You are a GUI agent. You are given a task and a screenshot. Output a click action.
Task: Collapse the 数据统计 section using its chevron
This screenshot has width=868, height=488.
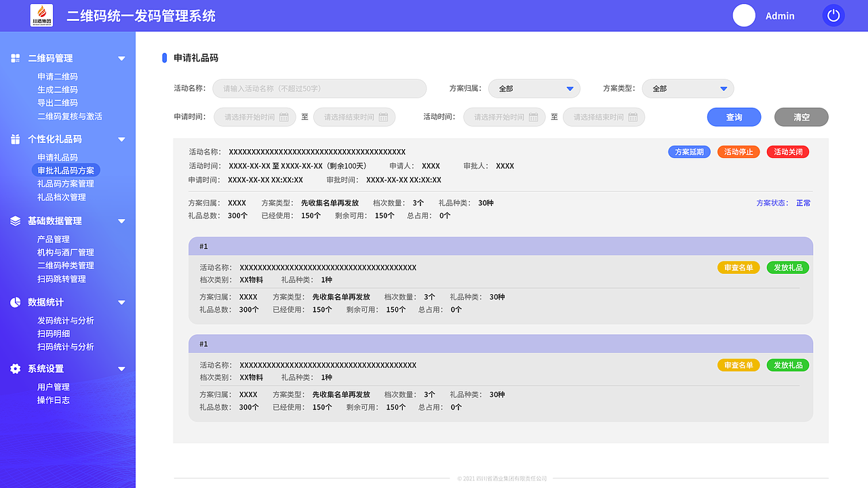[x=121, y=302]
